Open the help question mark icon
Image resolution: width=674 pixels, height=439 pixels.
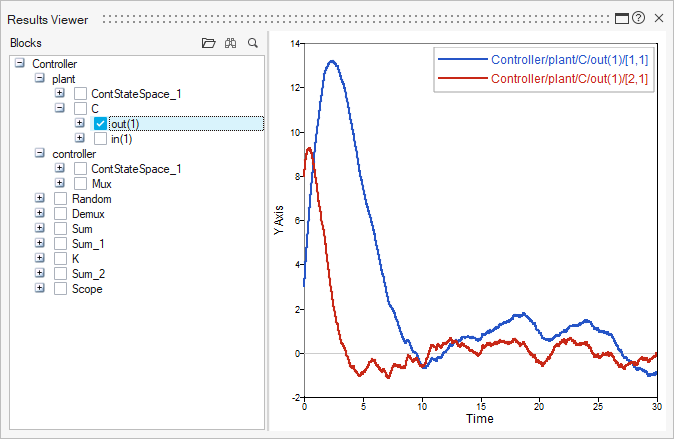tap(638, 18)
